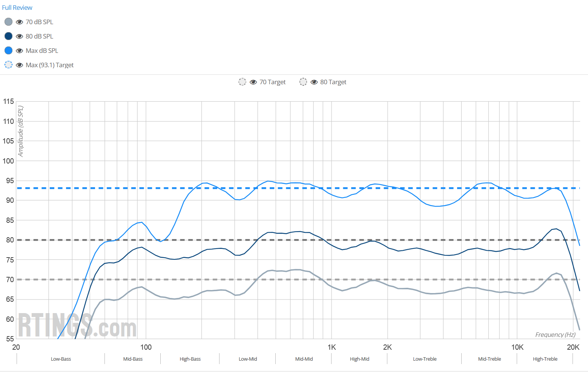Click the Mid-Mid frequency band label
588x372 pixels.
[304, 359]
